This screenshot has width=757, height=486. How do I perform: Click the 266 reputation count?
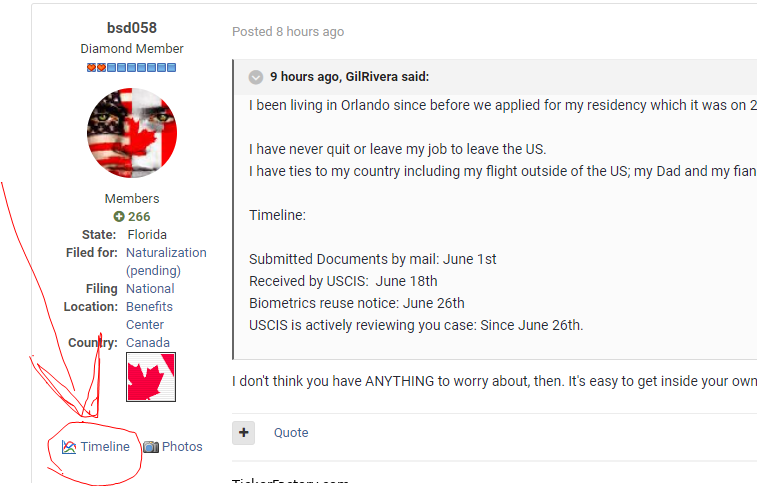coord(138,217)
